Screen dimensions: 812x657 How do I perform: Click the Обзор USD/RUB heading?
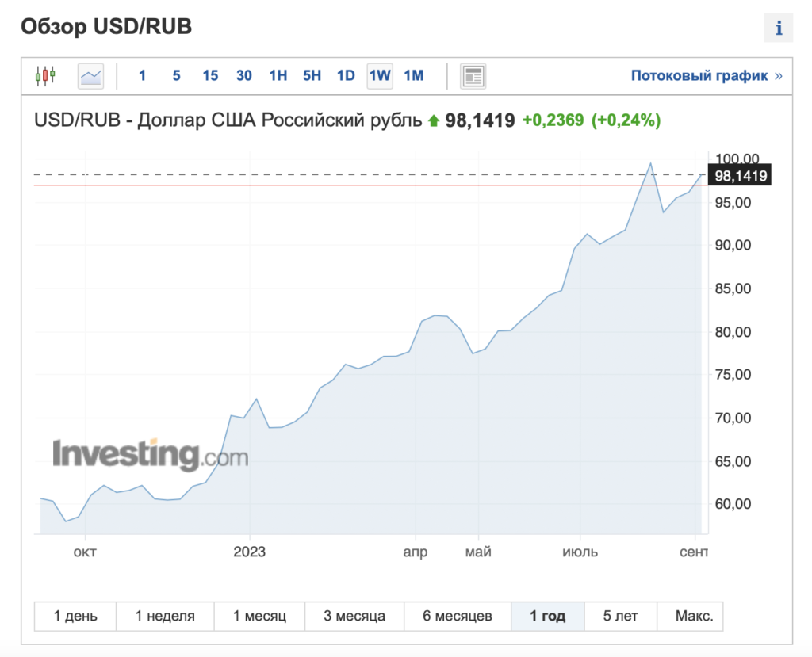click(106, 26)
